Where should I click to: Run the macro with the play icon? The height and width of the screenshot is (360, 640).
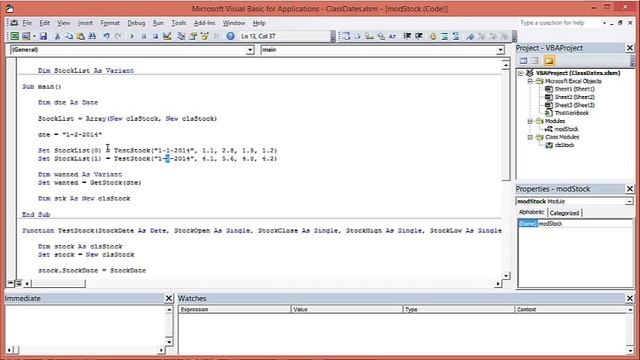[132, 36]
